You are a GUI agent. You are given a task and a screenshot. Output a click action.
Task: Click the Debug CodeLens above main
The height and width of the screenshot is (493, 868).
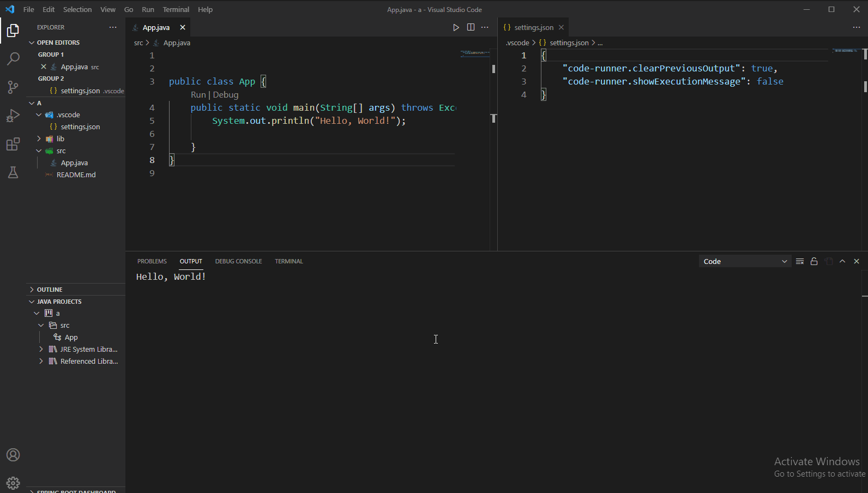tap(226, 94)
